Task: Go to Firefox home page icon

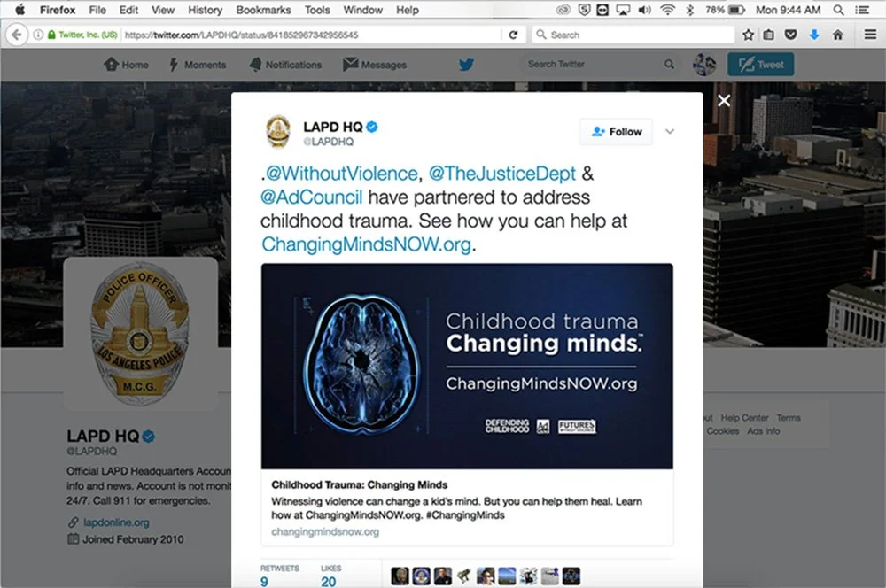Action: 838,35
